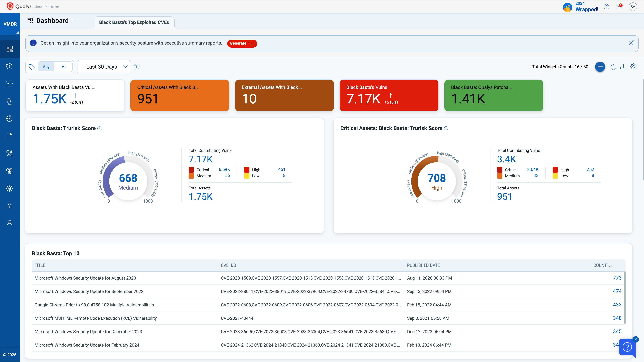Open the floating help chat button
Image resolution: width=644 pixels, height=362 pixels.
(x=627, y=347)
